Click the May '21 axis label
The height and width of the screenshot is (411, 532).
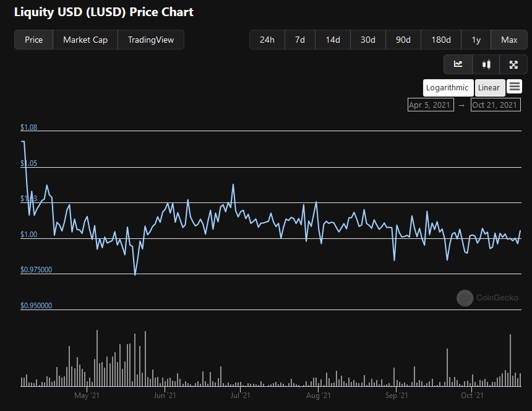tap(87, 396)
